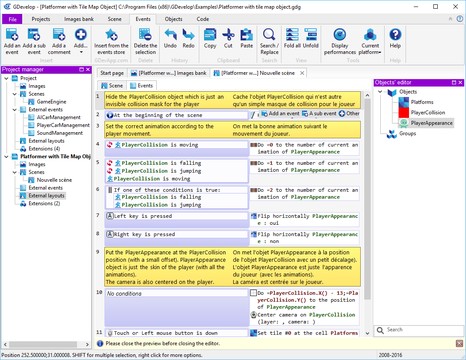Click Delete the selection icon
The height and width of the screenshot is (360, 466).
pos(145,35)
